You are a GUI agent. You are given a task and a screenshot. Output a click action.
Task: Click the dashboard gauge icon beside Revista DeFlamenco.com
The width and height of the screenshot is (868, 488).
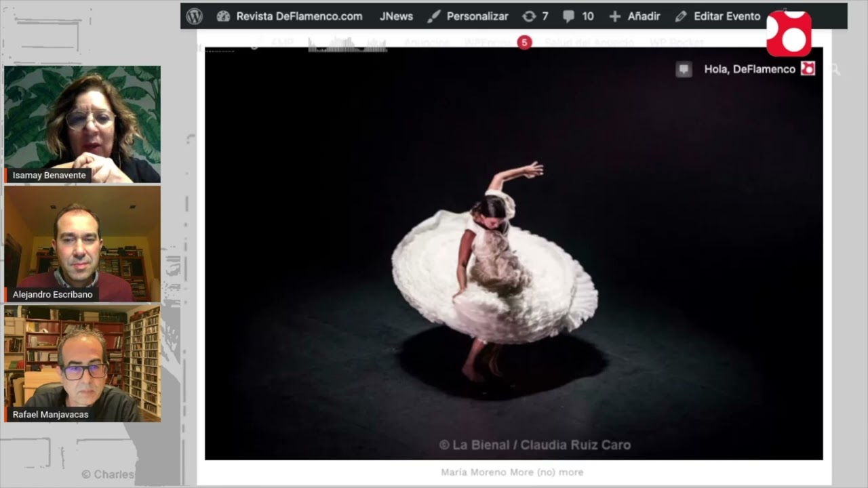223,16
